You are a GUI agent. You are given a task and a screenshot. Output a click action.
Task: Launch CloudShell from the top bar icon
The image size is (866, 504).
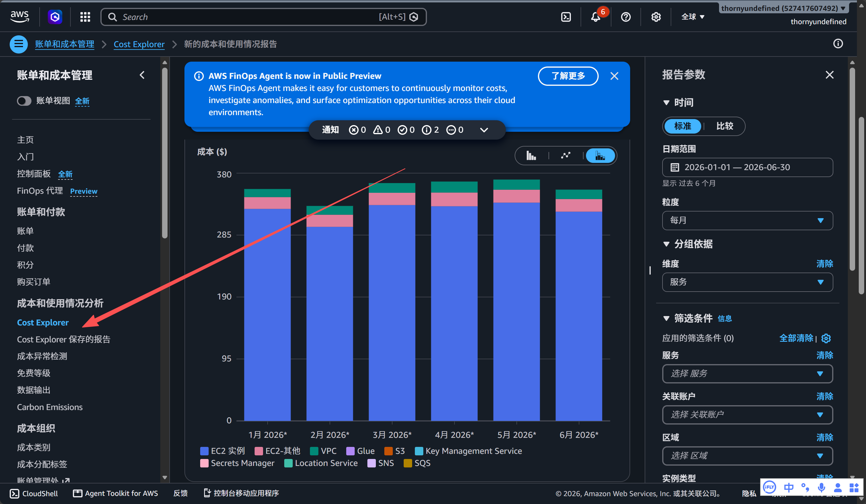tap(566, 17)
